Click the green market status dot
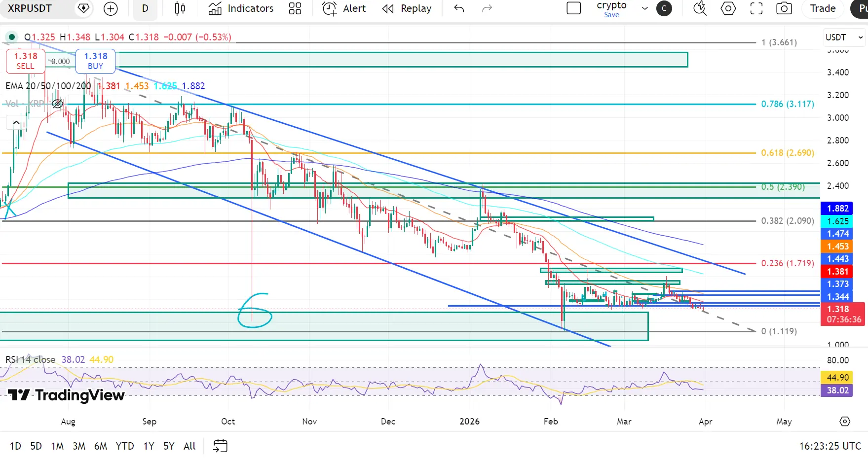The width and height of the screenshot is (868, 459). (11, 37)
